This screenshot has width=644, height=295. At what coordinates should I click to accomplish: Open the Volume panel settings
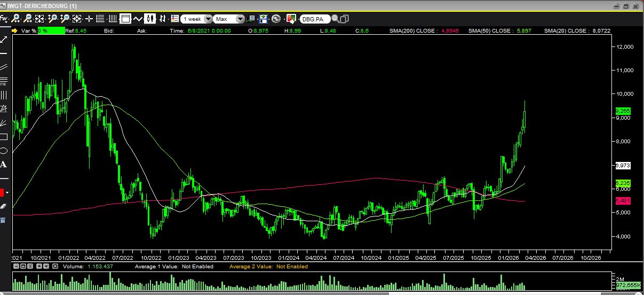click(x=55, y=266)
